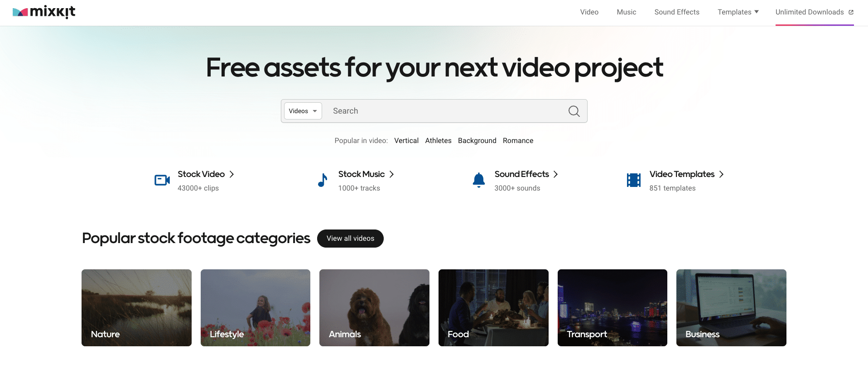Select the Romance popular tag
The height and width of the screenshot is (368, 868).
(x=518, y=141)
